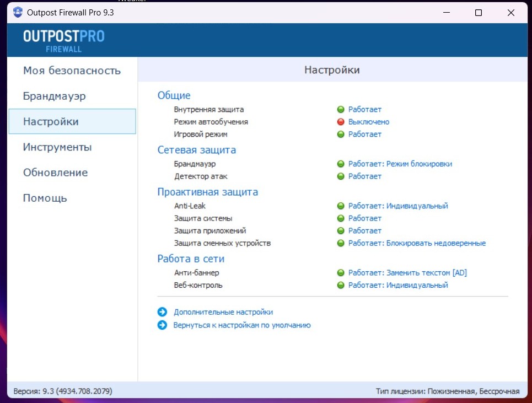The image size is (532, 403).
Task: Click the Настройки page header title
Action: point(332,70)
